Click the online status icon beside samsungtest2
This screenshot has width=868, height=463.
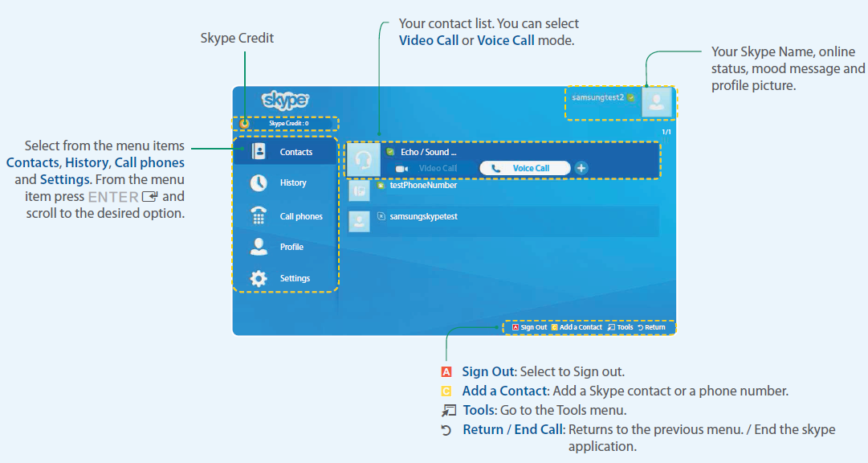pyautogui.click(x=631, y=97)
